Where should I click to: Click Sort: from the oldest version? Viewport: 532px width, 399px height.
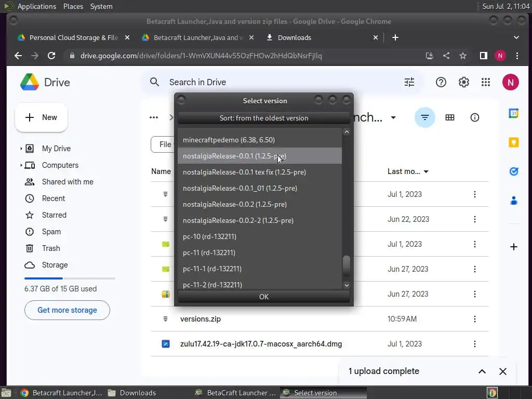[x=263, y=118]
